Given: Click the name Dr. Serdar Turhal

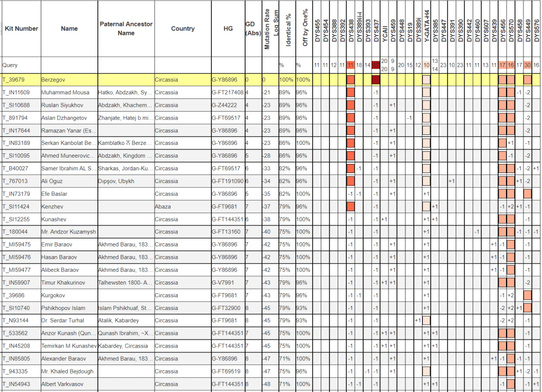Looking at the screenshot, I should (x=65, y=321).
